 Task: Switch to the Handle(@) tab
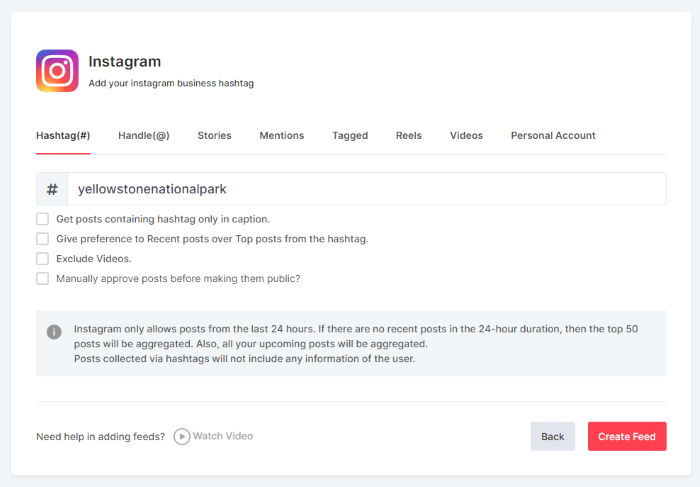pyautogui.click(x=144, y=136)
